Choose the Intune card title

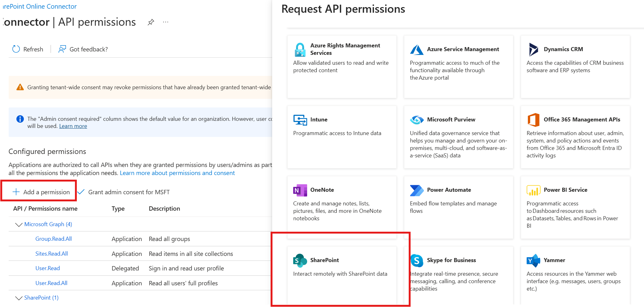(x=319, y=120)
